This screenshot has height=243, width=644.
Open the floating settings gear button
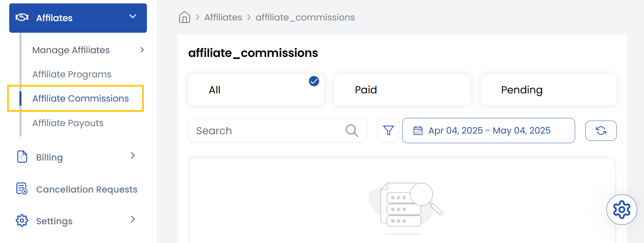[621, 210]
